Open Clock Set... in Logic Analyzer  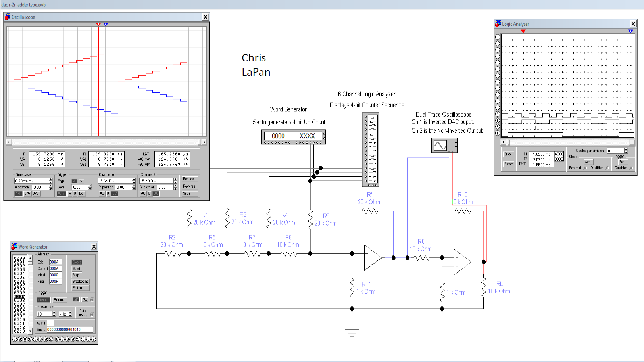[x=589, y=162]
